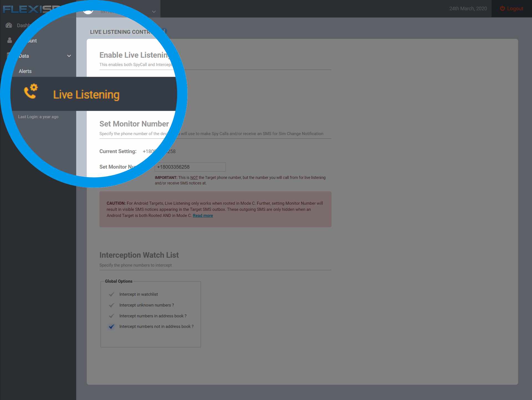
Task: Click the Set Monitor Number input field
Action: point(190,167)
